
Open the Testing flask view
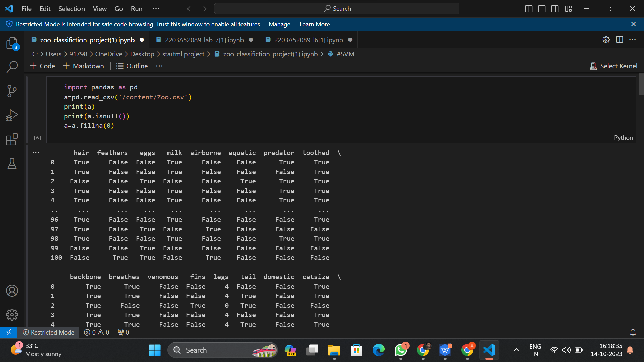coord(12,164)
